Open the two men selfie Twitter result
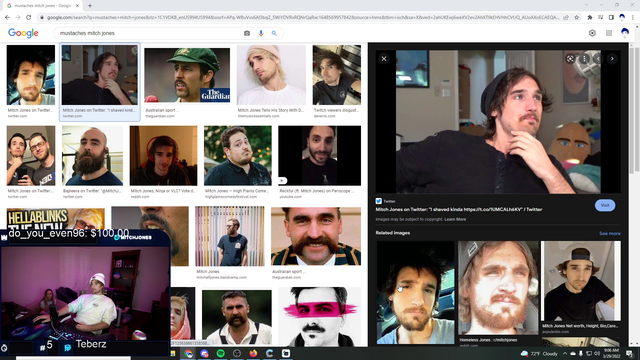The image size is (640, 360). pos(31,156)
